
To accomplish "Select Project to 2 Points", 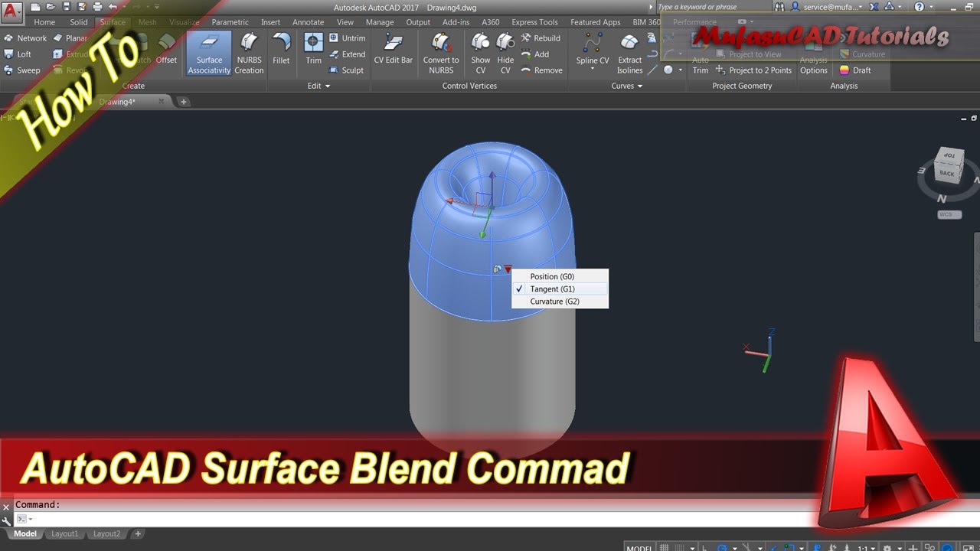I will point(753,70).
